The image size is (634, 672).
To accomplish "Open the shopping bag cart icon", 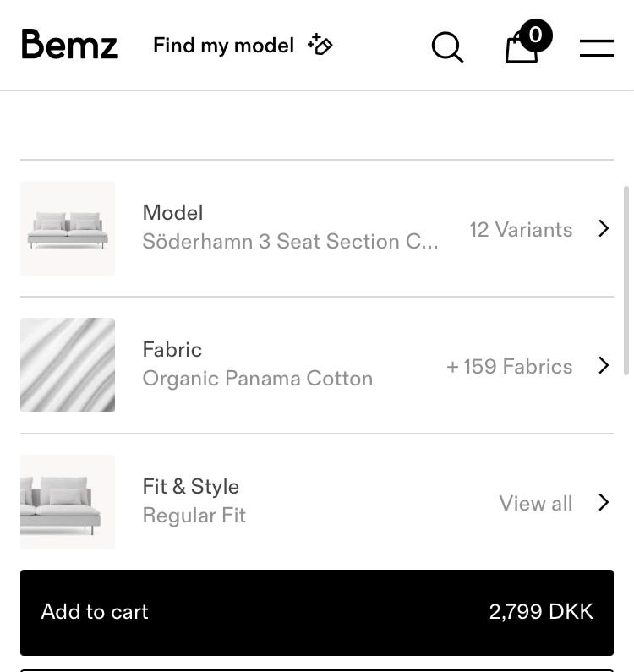I will [x=521, y=49].
